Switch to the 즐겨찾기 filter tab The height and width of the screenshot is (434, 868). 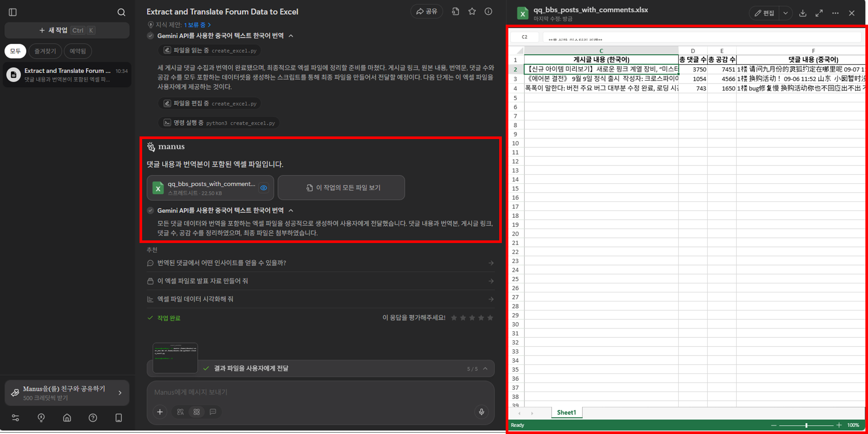pyautogui.click(x=45, y=51)
